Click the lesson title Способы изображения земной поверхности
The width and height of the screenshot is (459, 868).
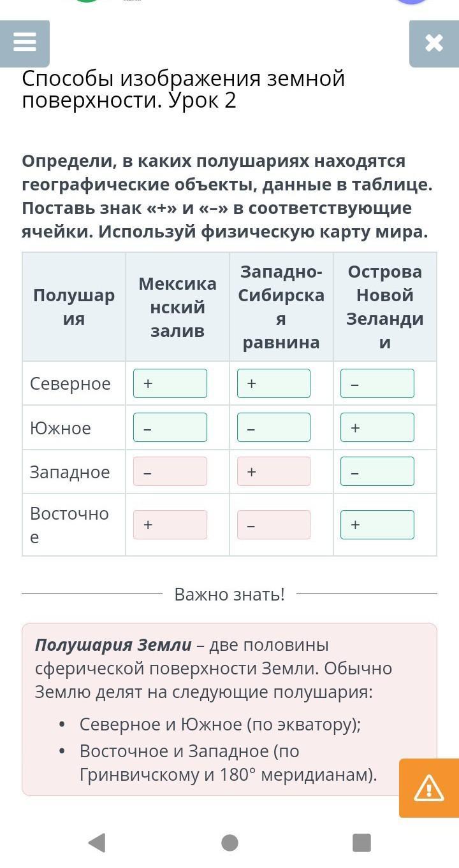184,89
